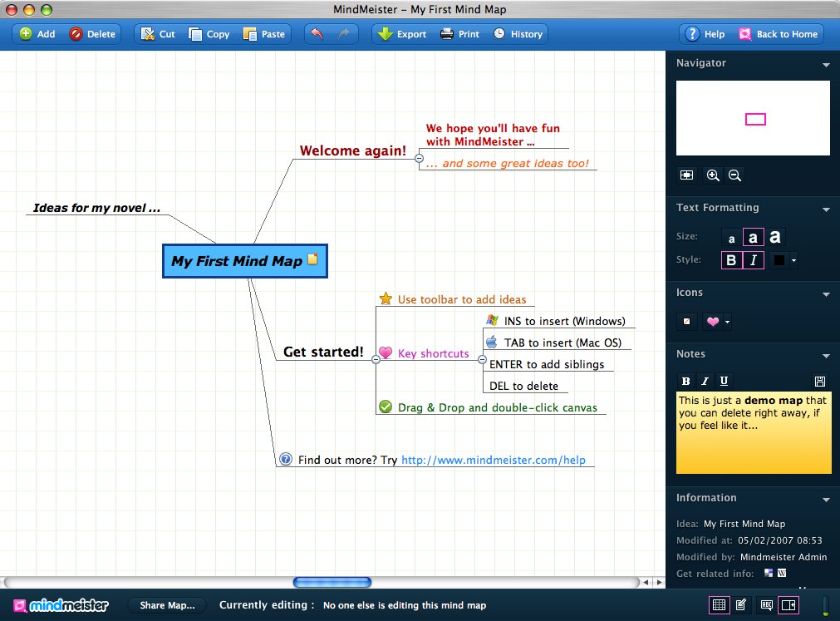Image resolution: width=840 pixels, height=621 pixels.
Task: Open Help from the toolbar
Action: point(705,34)
